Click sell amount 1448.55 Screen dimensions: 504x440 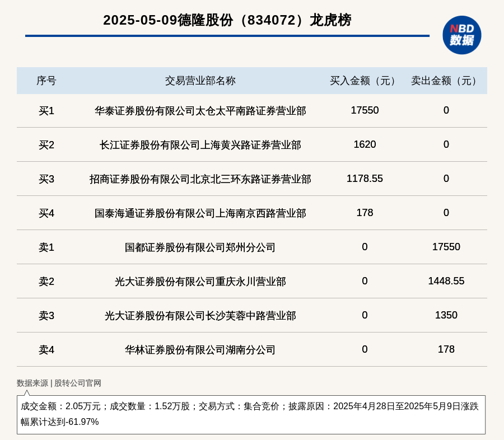click(446, 281)
